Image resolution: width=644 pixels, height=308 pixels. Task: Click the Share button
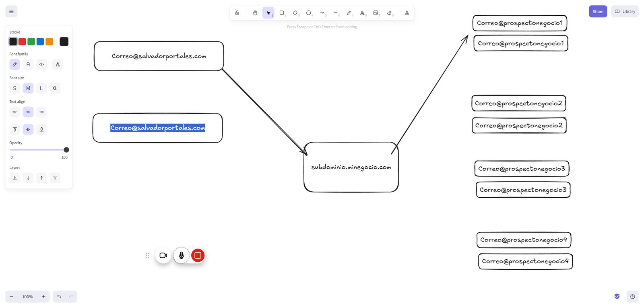pos(598,11)
